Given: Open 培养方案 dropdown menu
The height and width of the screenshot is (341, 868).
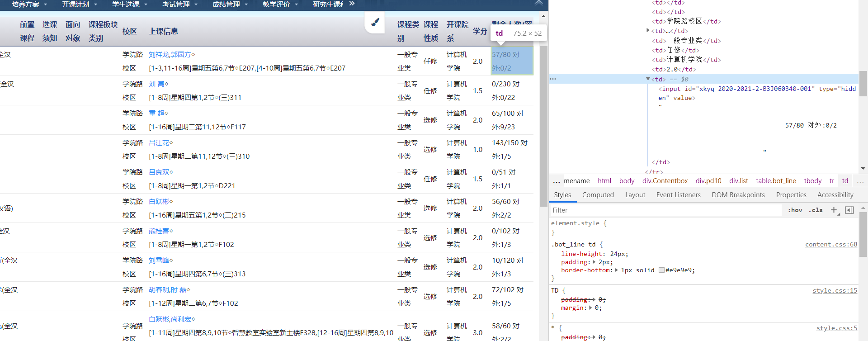Looking at the screenshot, I should [29, 5].
